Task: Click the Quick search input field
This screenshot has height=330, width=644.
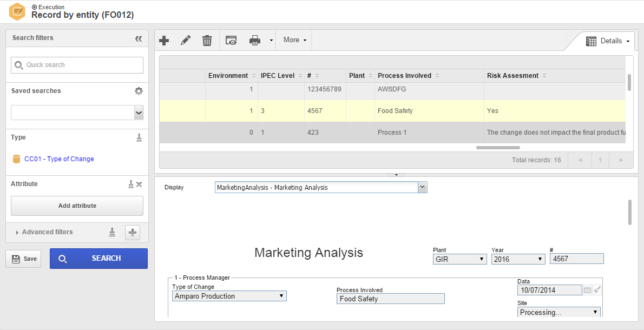Action: coord(77,65)
